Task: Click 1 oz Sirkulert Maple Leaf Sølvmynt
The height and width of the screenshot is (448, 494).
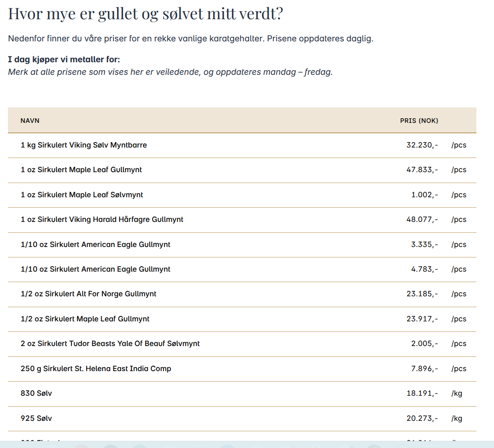Action: (82, 195)
